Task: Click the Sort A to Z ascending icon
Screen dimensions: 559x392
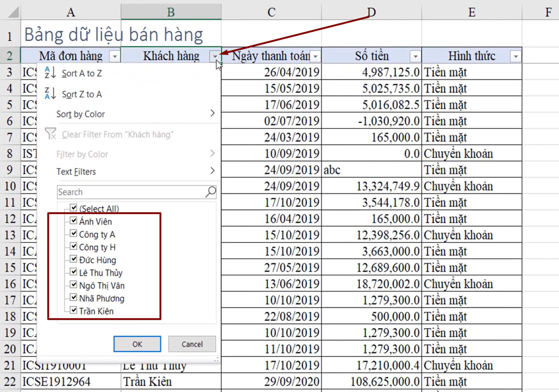Action: [50, 73]
